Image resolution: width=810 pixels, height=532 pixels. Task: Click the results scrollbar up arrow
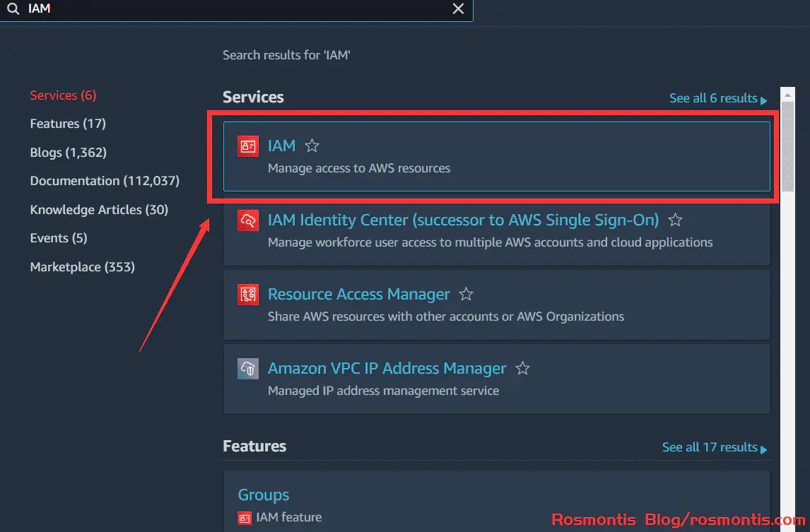coord(787,95)
